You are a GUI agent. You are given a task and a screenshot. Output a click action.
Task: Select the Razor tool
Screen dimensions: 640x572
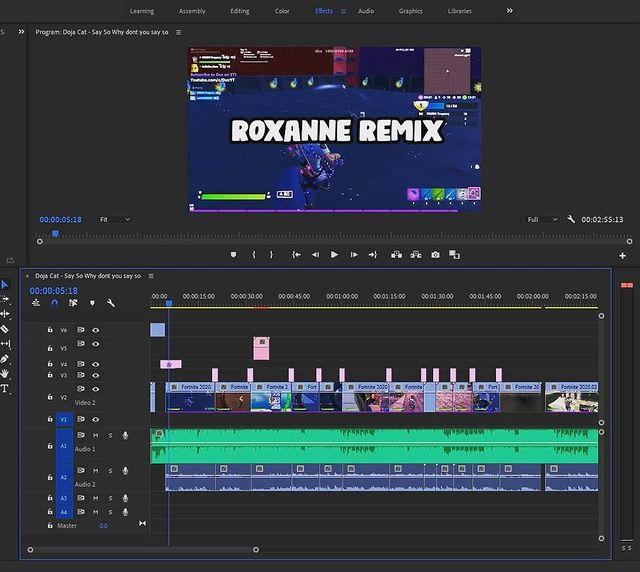(4, 329)
